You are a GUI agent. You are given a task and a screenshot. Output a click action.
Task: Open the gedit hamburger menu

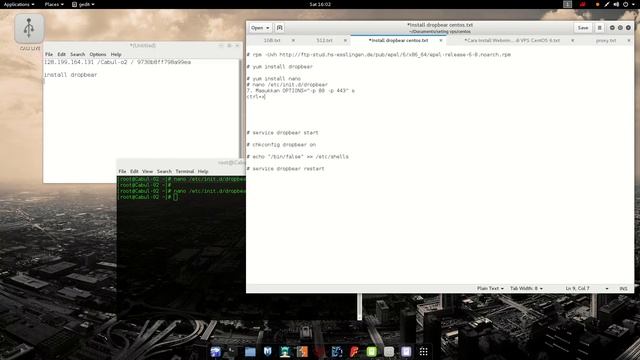[x=600, y=28]
